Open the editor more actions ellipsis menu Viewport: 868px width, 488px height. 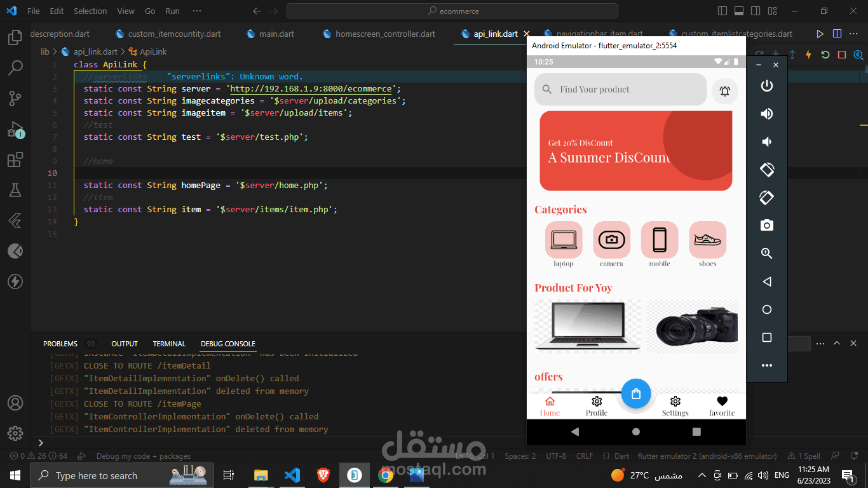point(854,33)
